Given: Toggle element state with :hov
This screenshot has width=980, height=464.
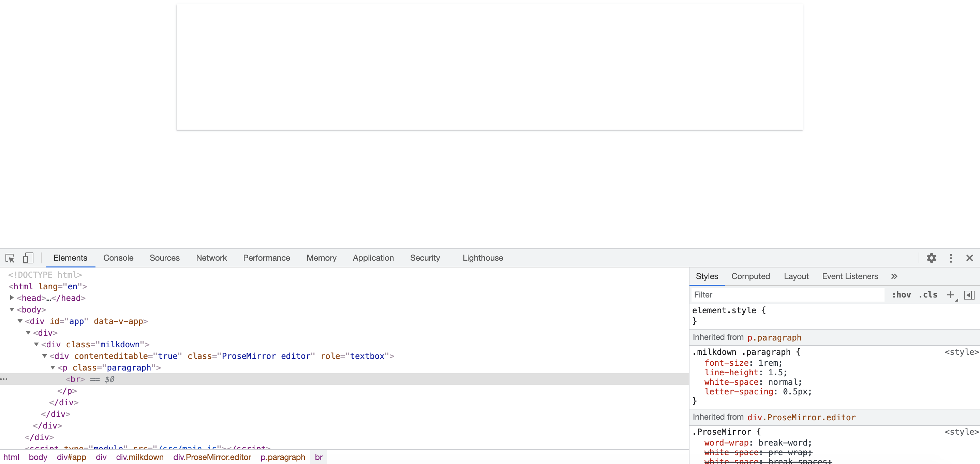Looking at the screenshot, I should (901, 295).
